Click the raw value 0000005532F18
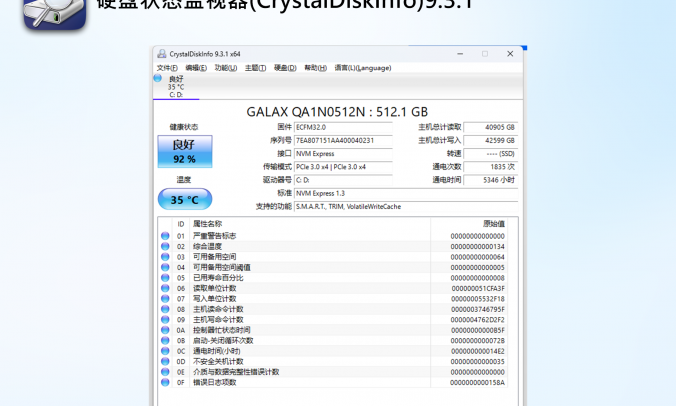Viewport: 676px width, 406px height. click(x=478, y=299)
